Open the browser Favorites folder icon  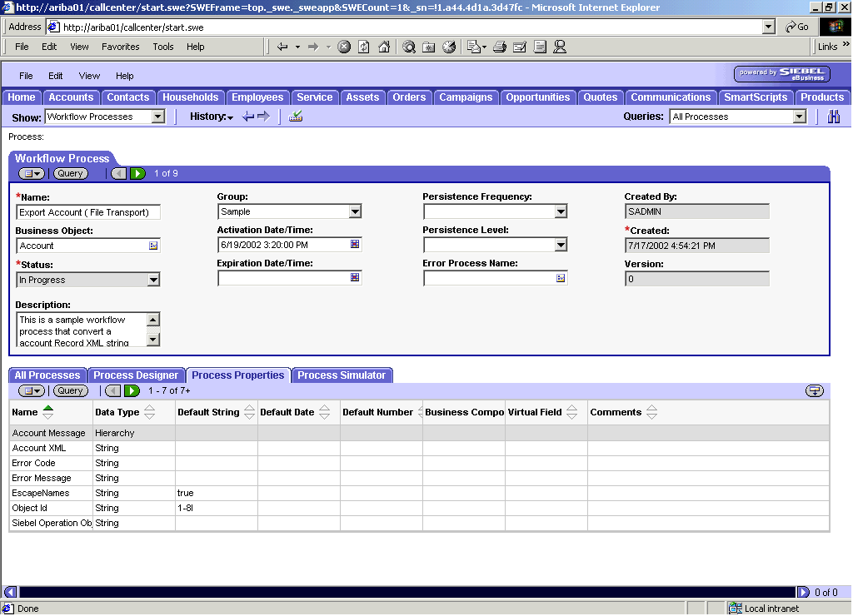coord(429,47)
